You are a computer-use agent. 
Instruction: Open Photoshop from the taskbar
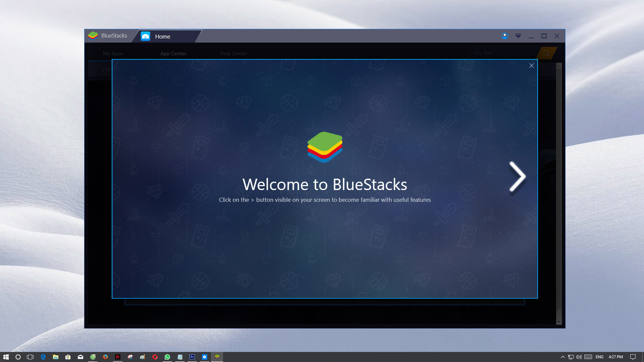coord(192,357)
